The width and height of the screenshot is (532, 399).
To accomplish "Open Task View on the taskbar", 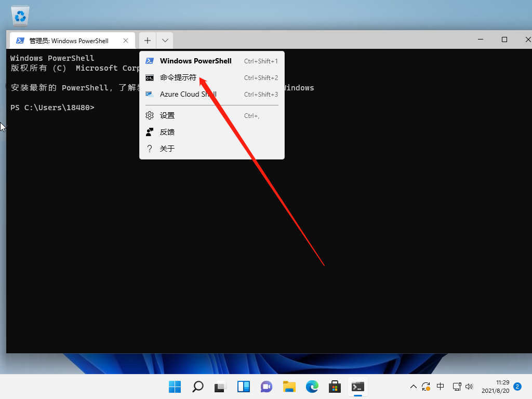I will pyautogui.click(x=221, y=387).
